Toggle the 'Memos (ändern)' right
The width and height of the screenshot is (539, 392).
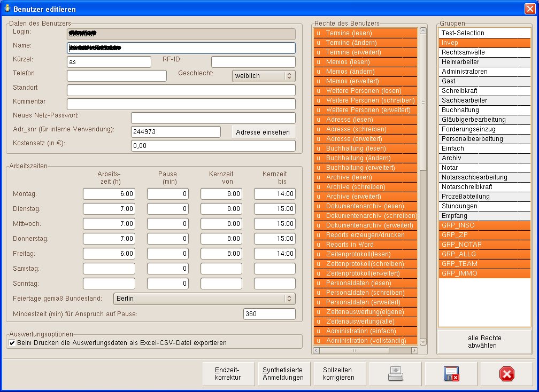pos(365,72)
